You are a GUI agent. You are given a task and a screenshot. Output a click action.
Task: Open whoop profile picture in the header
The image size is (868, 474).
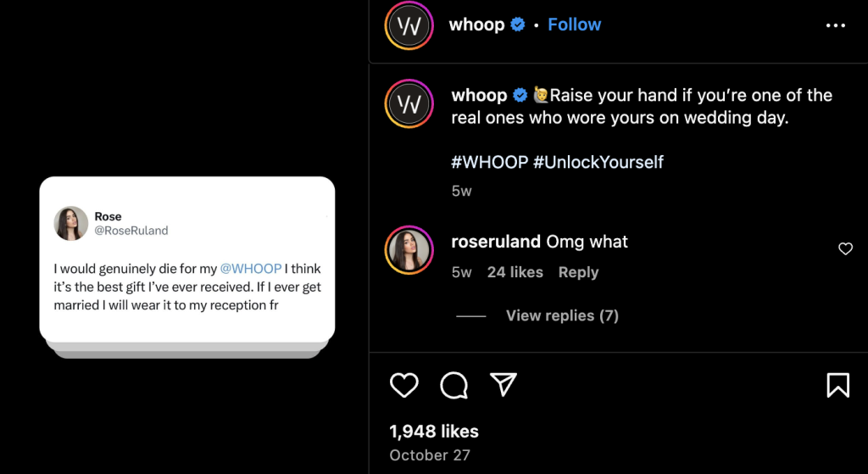[409, 25]
